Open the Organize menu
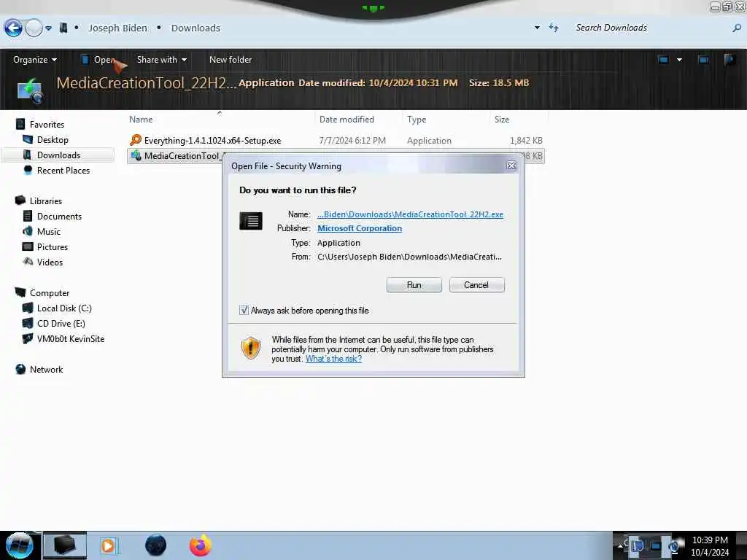 pos(35,60)
